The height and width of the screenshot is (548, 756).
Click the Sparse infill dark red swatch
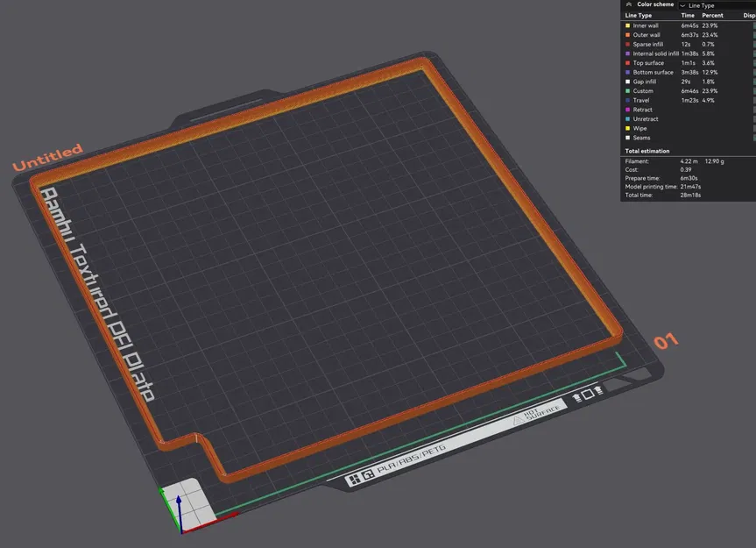click(x=628, y=45)
